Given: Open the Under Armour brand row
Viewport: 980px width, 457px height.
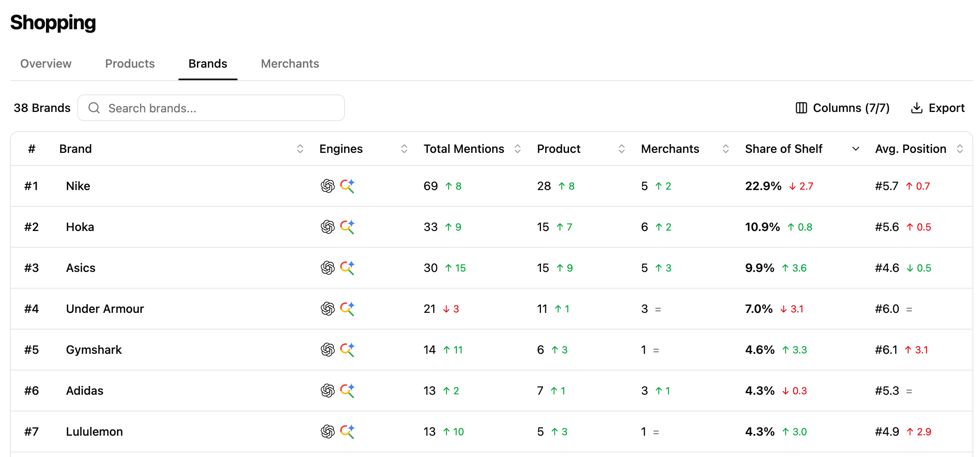Looking at the screenshot, I should tap(492, 309).
